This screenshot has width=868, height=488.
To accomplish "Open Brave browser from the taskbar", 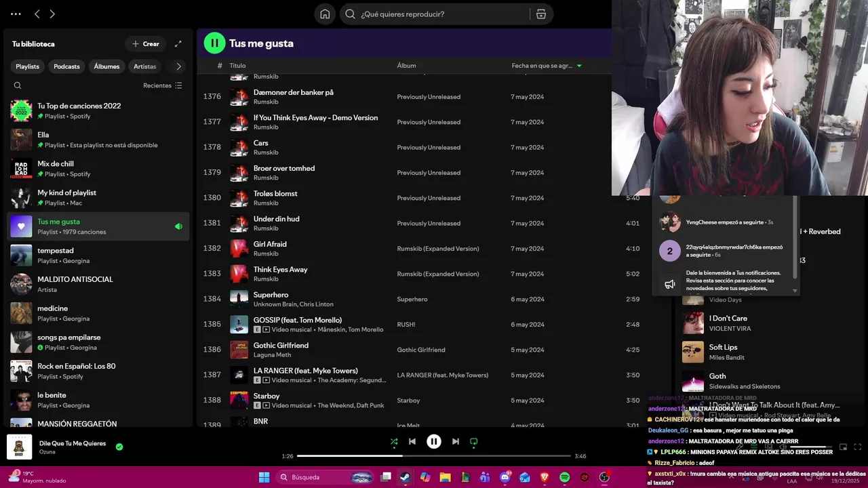I will [545, 477].
